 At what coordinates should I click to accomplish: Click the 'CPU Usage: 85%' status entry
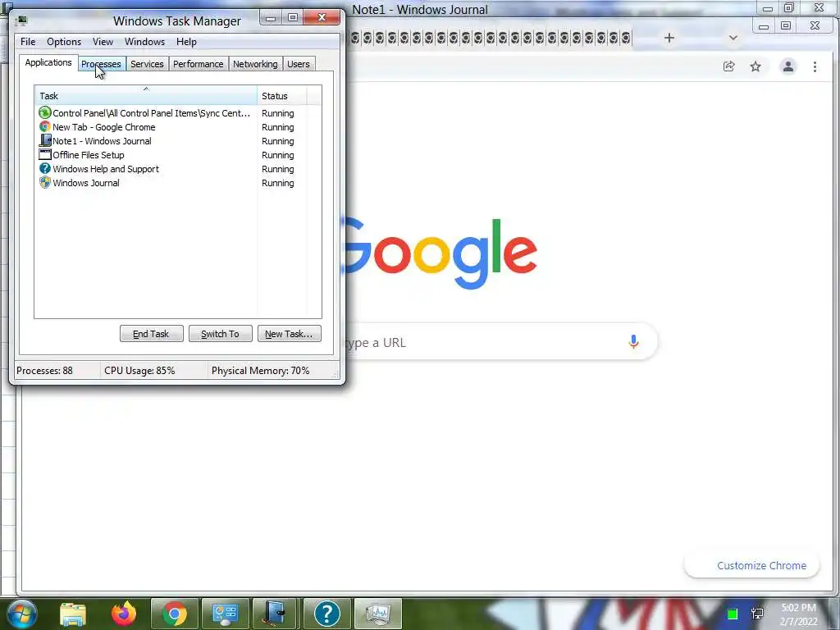139,370
